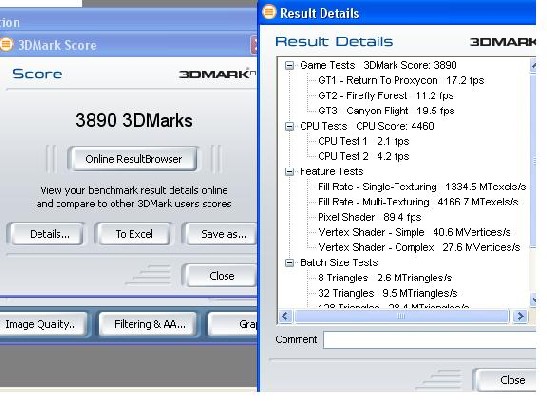Click the Result Details window title bar

coord(398,13)
